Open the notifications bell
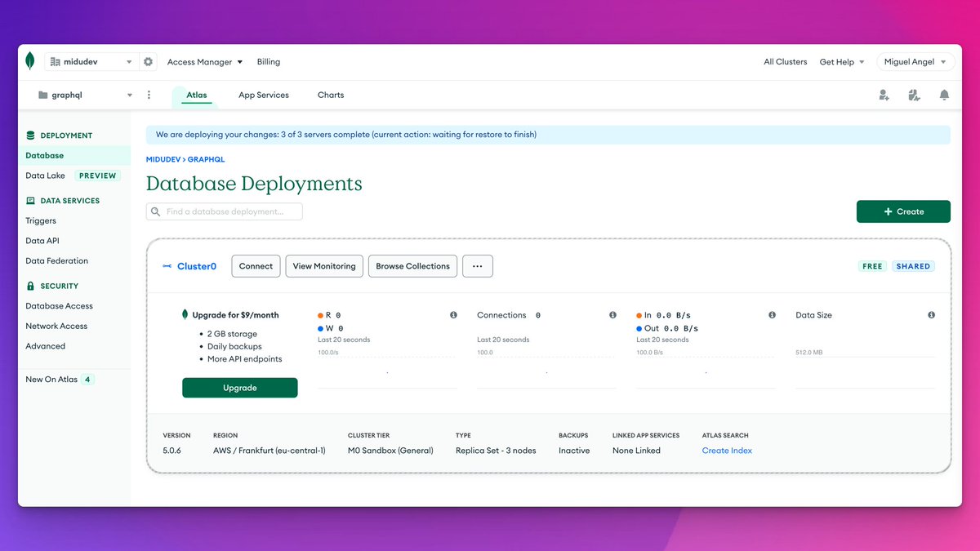 pos(944,95)
